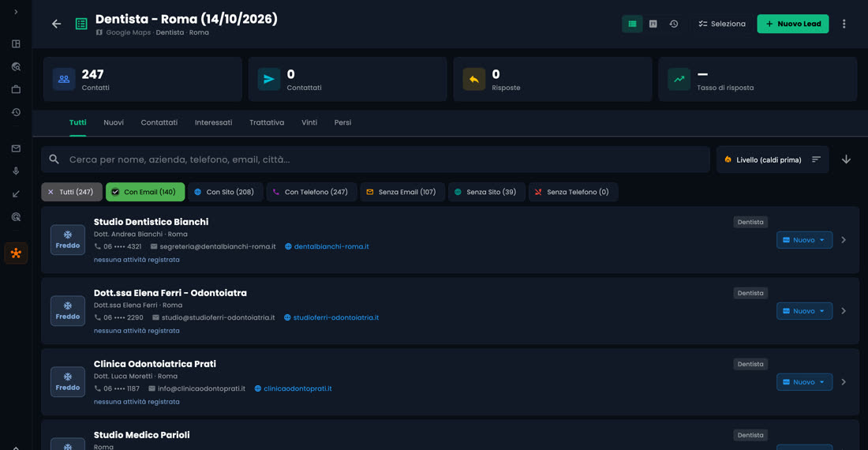This screenshot has height=450, width=868.
Task: Click the Seleziona button
Action: click(x=722, y=24)
